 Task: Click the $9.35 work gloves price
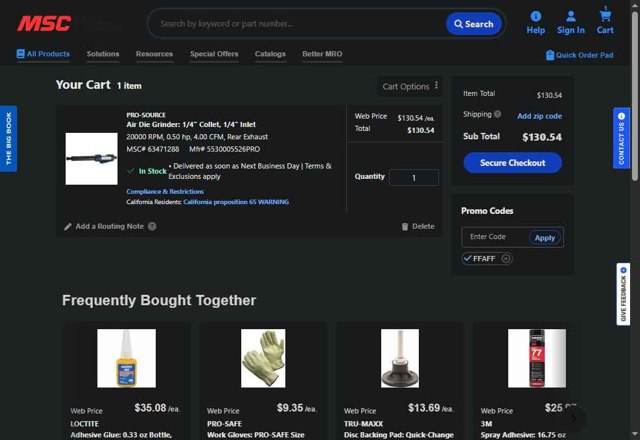290,408
